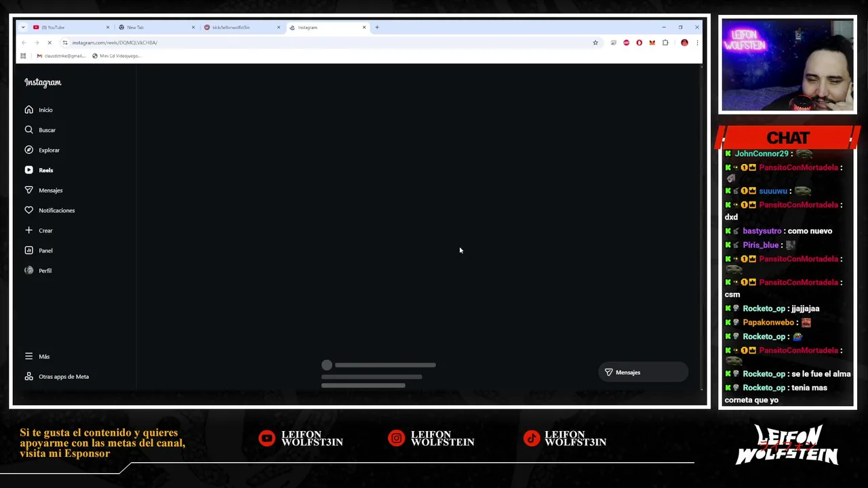This screenshot has width=868, height=488.
Task: Click chat message 'se le fue el alma'
Action: coord(821,374)
